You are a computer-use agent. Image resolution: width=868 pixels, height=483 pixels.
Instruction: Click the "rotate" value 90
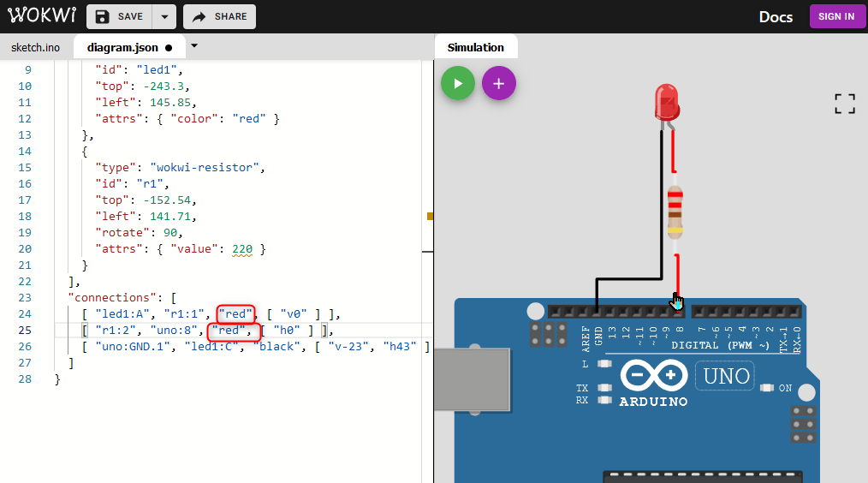coord(170,233)
